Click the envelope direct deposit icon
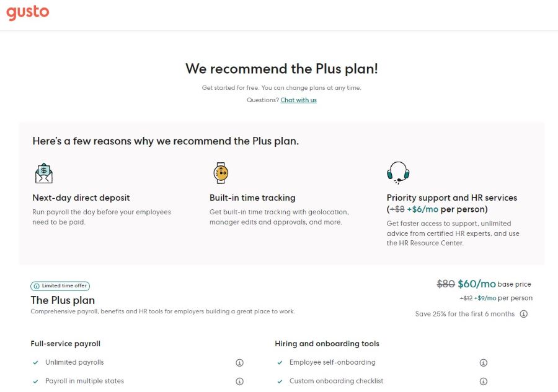This screenshot has height=392, width=558. [x=44, y=173]
